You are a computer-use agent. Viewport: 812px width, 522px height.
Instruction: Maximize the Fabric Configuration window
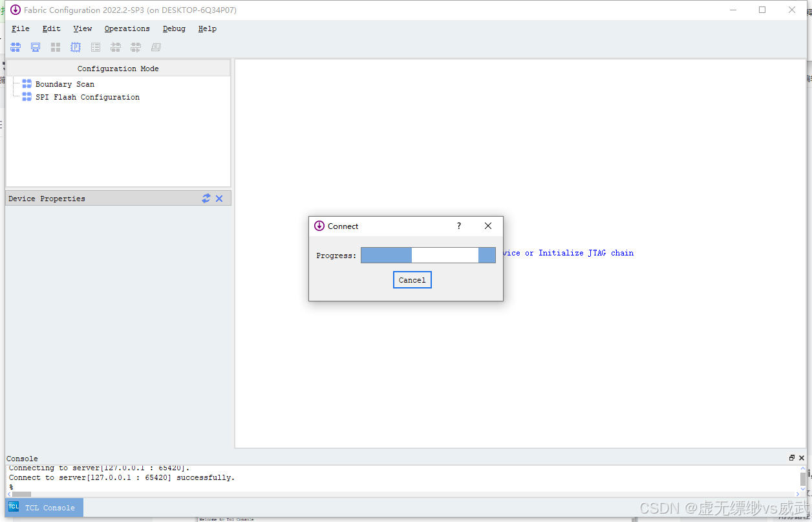click(x=762, y=10)
